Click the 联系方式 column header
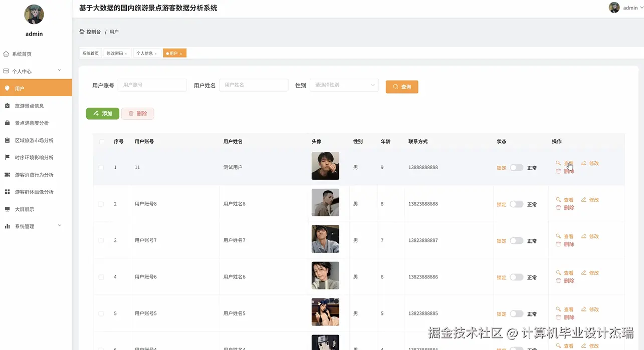The width and height of the screenshot is (644, 350). [418, 142]
